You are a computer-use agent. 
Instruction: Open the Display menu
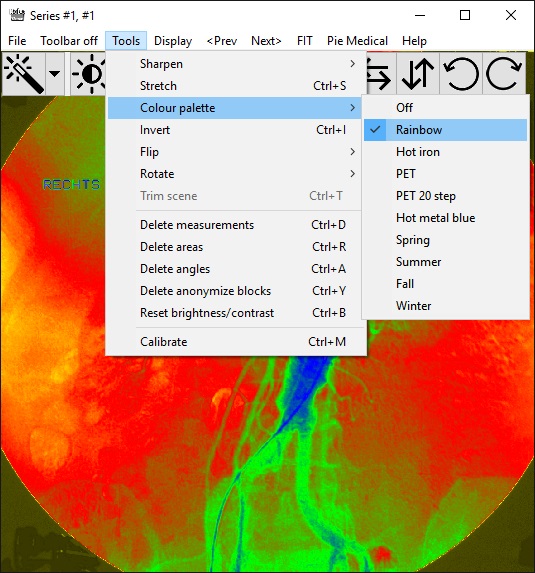[x=173, y=41]
